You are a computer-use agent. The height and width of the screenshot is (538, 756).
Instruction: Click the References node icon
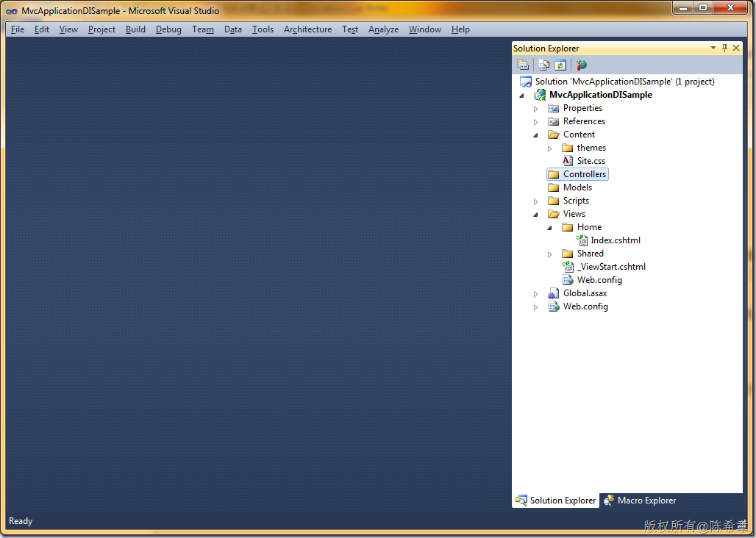[x=554, y=121]
